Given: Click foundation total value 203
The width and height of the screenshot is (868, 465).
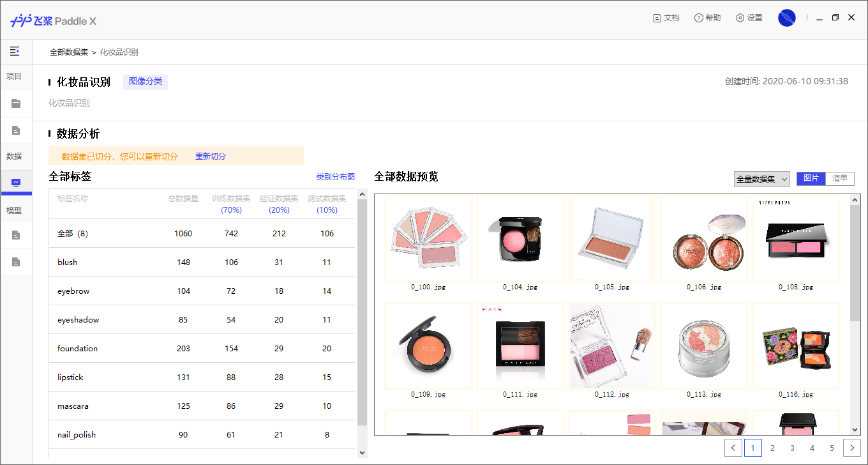Looking at the screenshot, I should tap(183, 348).
